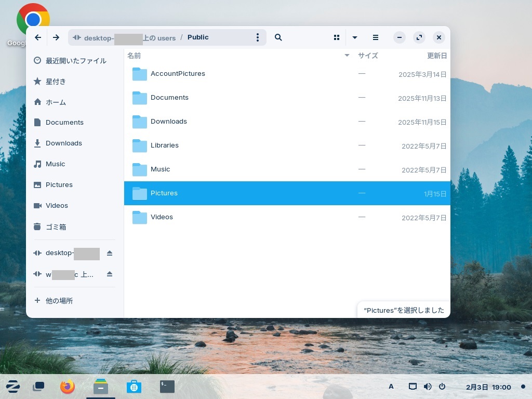Select the AccountPictures folder
Image resolution: width=532 pixels, height=399 pixels.
178,74
